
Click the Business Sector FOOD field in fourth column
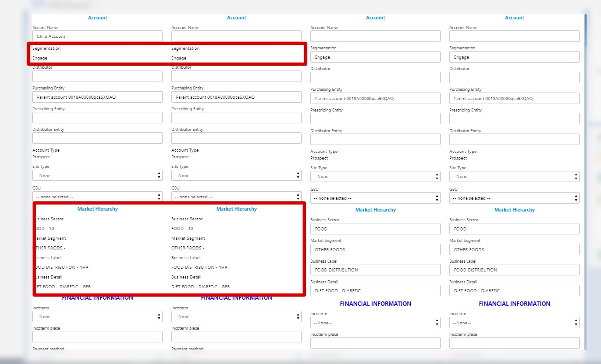pos(515,229)
